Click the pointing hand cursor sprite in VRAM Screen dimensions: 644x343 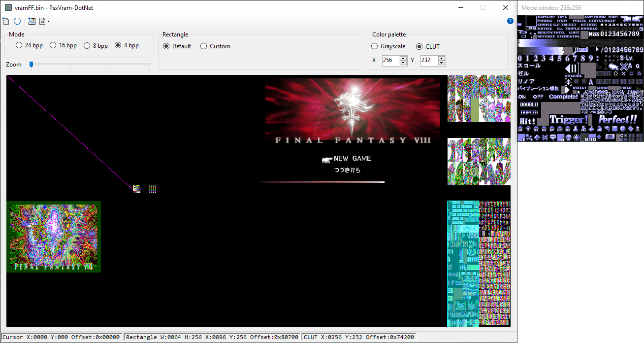[327, 160]
